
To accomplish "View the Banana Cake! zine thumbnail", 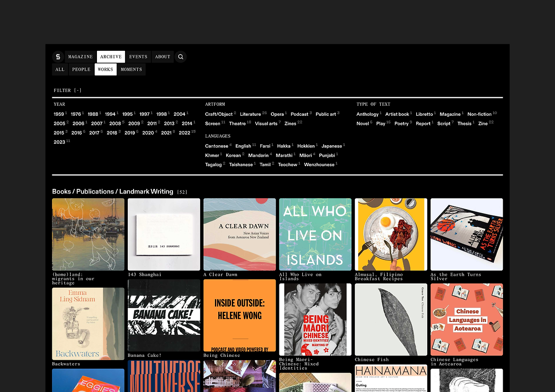I will (x=164, y=315).
